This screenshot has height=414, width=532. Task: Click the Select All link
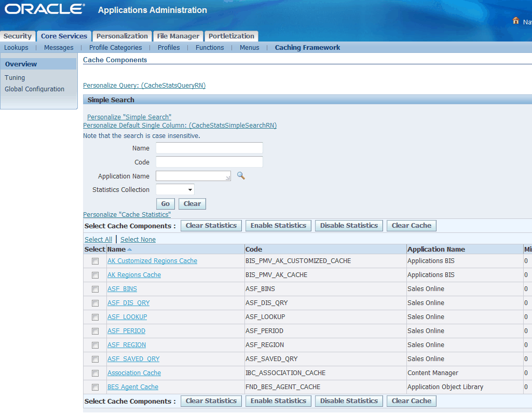pyautogui.click(x=98, y=239)
